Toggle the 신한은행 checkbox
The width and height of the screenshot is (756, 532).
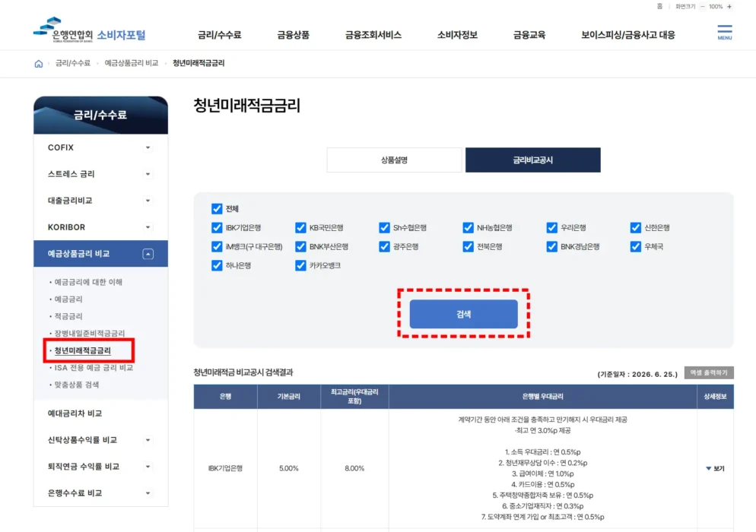636,227
